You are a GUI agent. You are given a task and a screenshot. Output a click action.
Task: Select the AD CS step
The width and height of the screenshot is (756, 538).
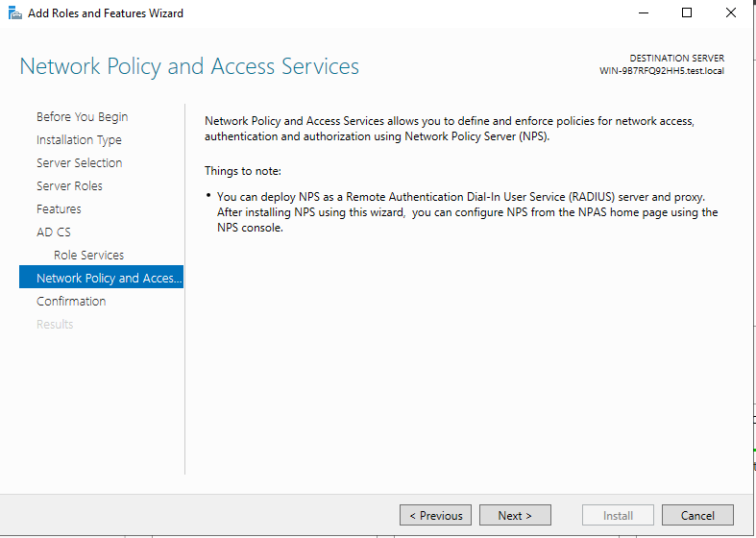[54, 232]
